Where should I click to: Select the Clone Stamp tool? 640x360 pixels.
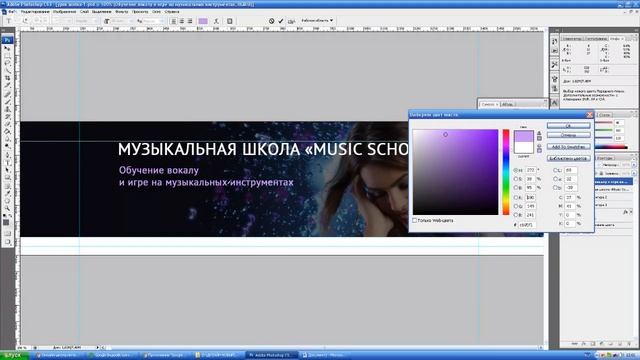(x=7, y=109)
